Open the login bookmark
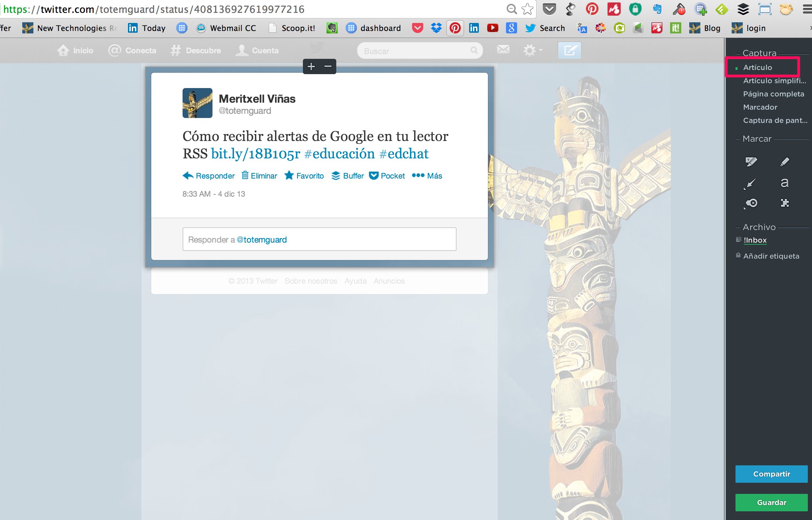 (749, 28)
